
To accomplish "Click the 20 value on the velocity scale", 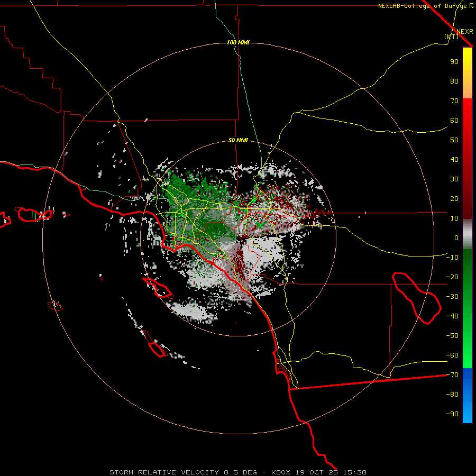I will 454,199.
